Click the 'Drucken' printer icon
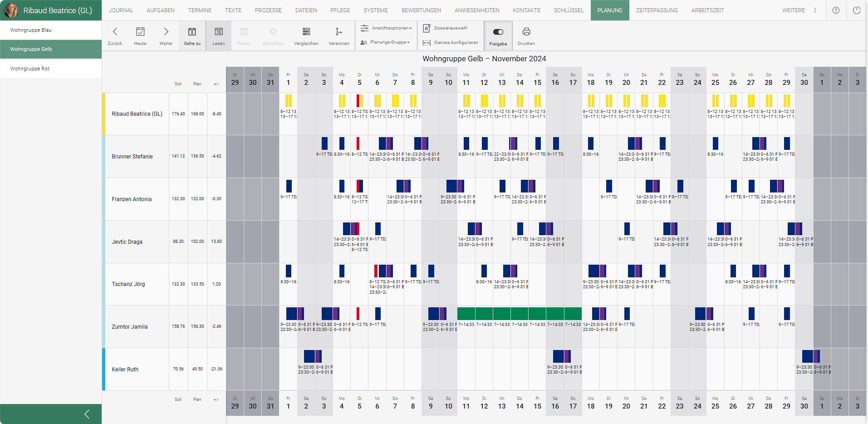 pyautogui.click(x=526, y=32)
